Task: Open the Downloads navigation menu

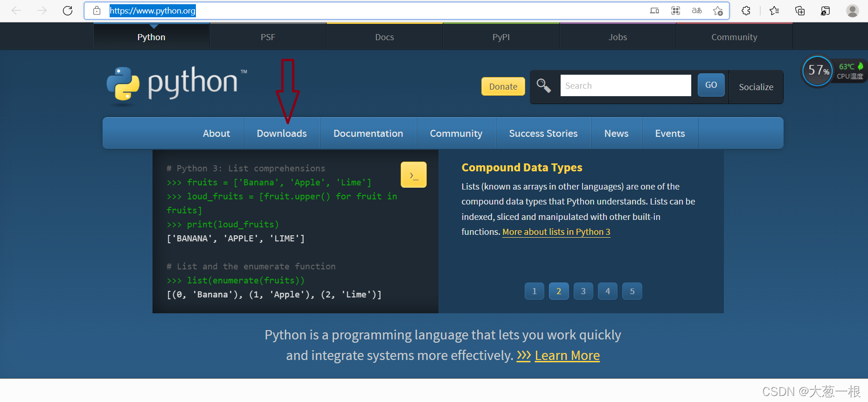Action: [282, 134]
